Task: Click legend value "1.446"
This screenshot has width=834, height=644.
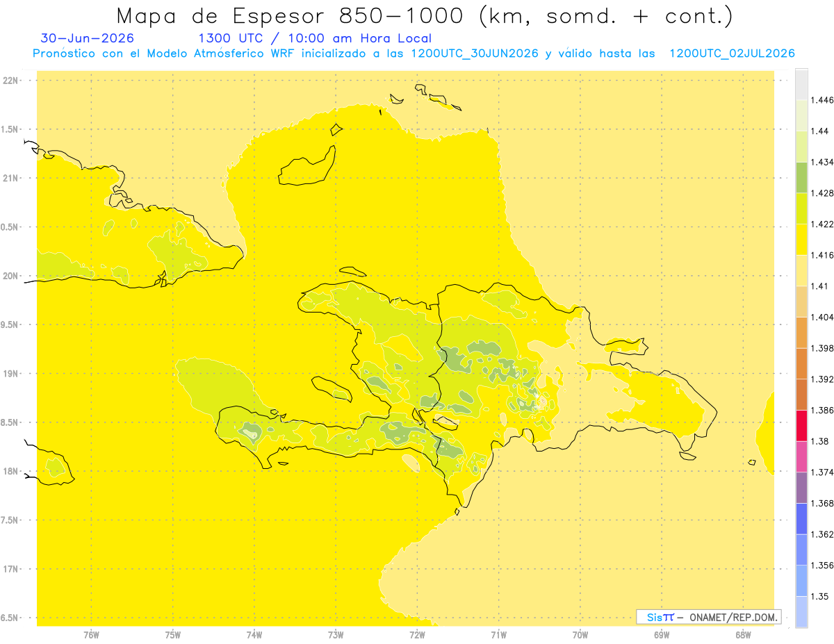Action: point(821,100)
